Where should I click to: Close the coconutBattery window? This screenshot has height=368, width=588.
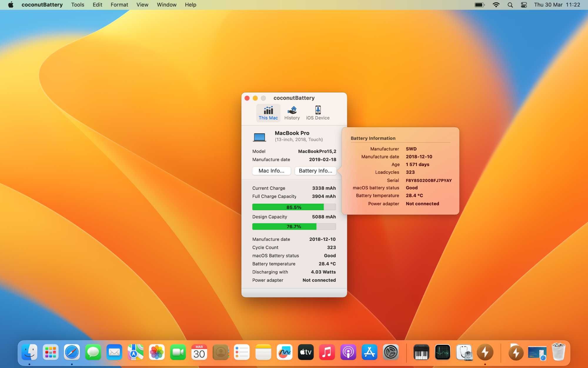pyautogui.click(x=247, y=98)
